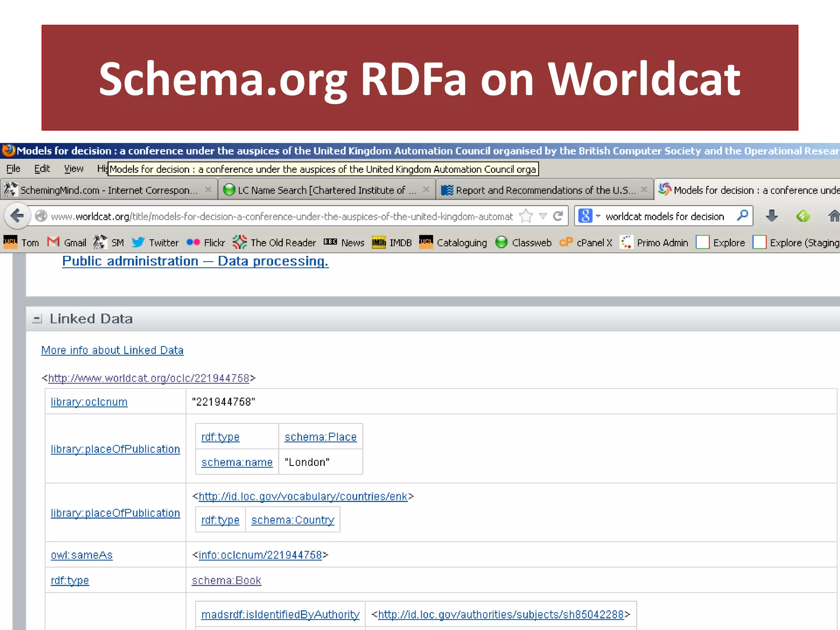The image size is (840, 630).
Task: Open the id.loc.gov countries/enk link
Action: click(x=303, y=496)
